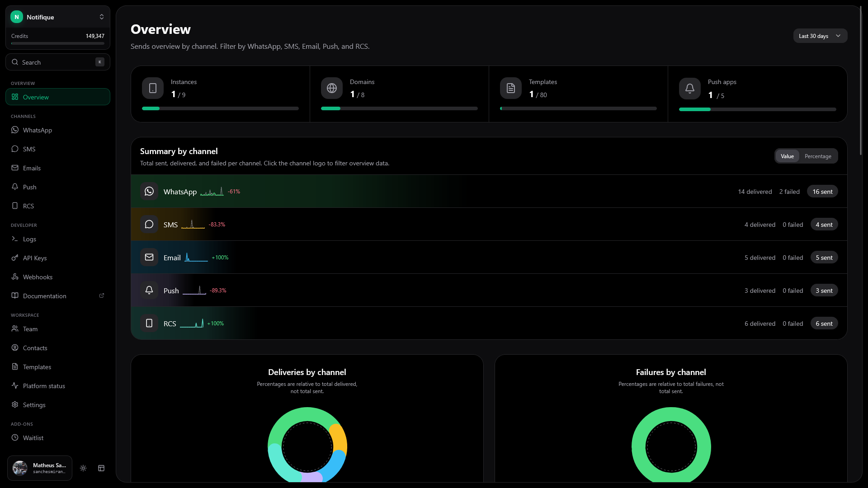Open the Documentation external link
The width and height of the screenshot is (868, 488).
pos(45,296)
